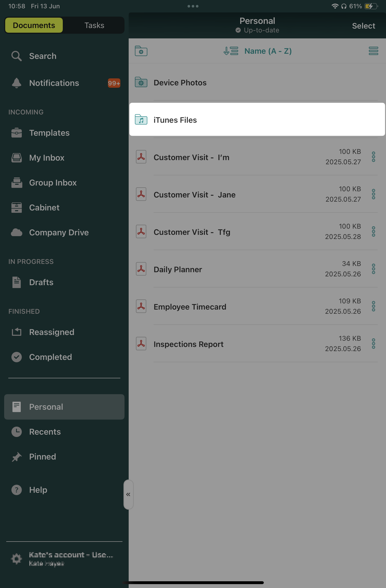This screenshot has height=588, width=386.
Task: Switch to the Tasks tab
Action: (94, 25)
